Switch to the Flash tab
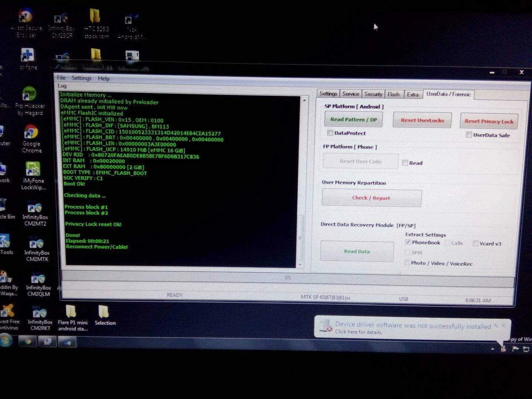This screenshot has height=399, width=532. [393, 95]
